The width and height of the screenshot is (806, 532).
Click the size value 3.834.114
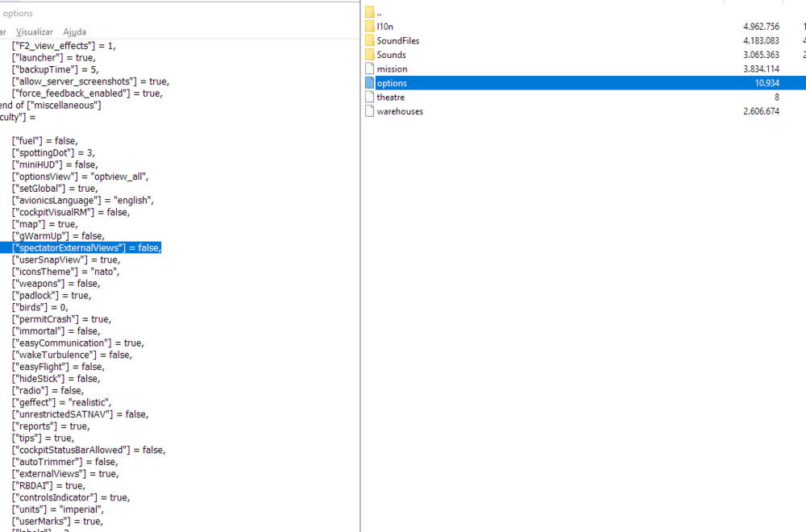(x=762, y=69)
